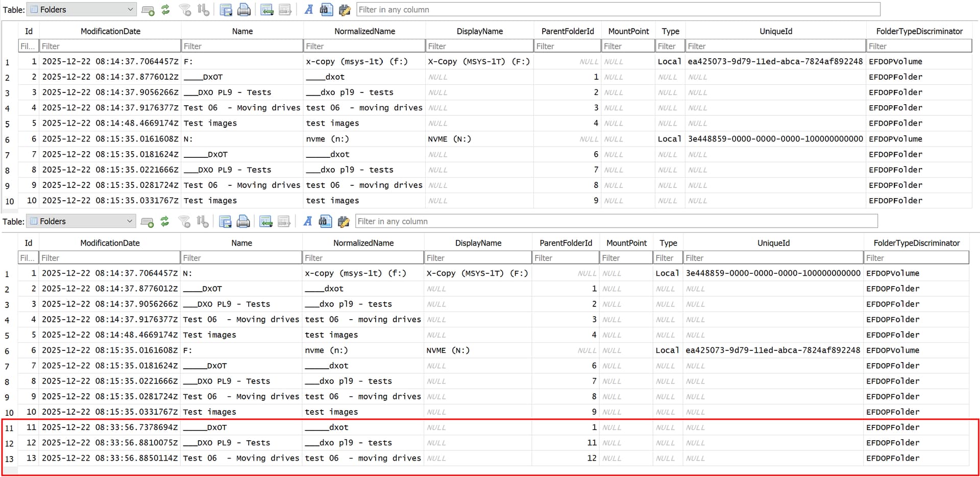This screenshot has height=477, width=980.
Task: Click the new data browser icon in upper toolbar
Action: point(148,10)
